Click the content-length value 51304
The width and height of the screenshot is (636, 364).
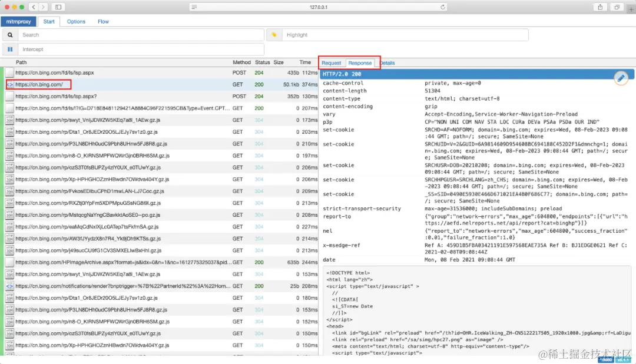pos(432,91)
